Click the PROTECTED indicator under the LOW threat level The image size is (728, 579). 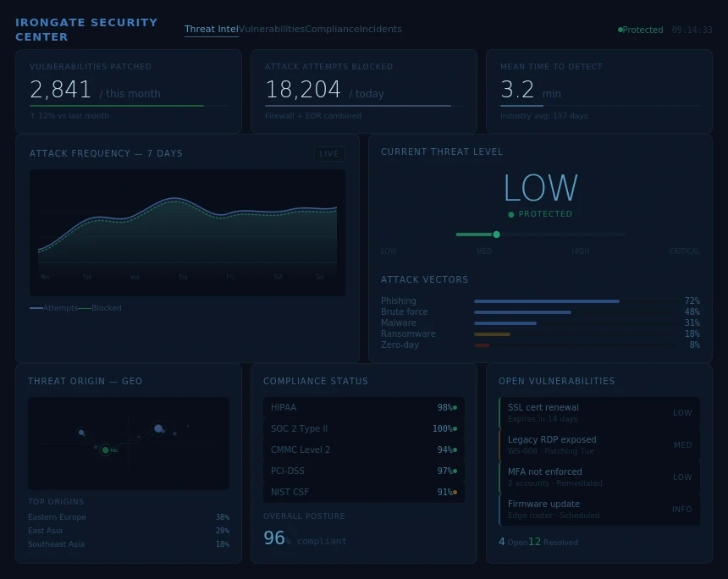(x=540, y=214)
